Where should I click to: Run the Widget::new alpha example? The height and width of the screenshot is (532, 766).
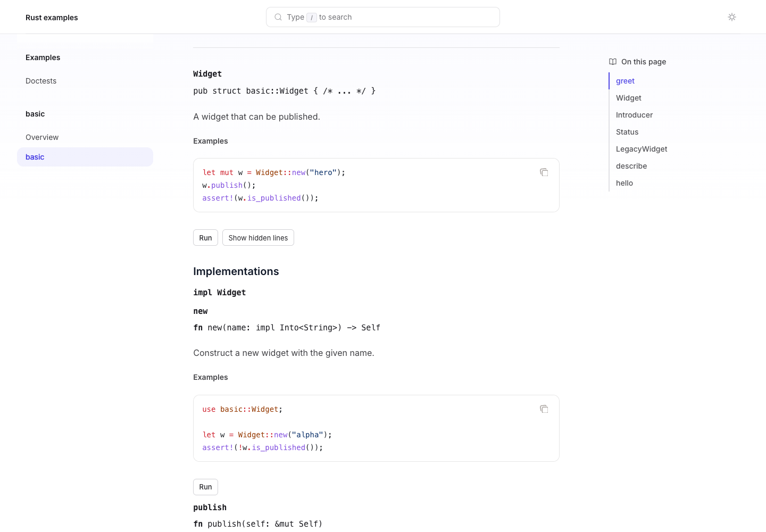coord(205,487)
